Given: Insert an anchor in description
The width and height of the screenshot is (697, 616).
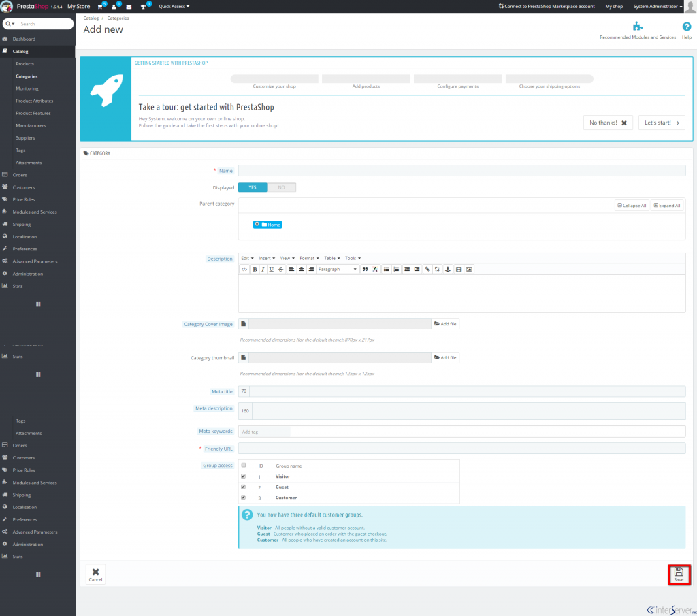Looking at the screenshot, I should pos(448,270).
